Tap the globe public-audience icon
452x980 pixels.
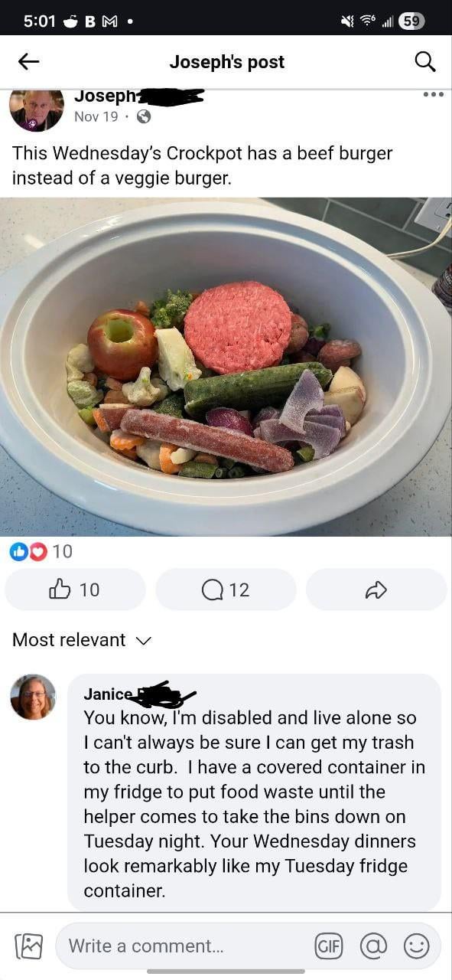143,116
